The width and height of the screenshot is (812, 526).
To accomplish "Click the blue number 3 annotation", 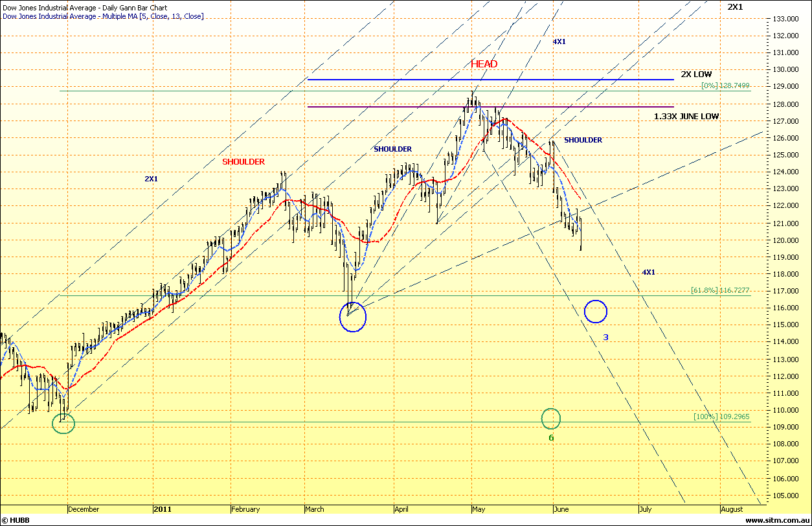I will pyautogui.click(x=605, y=337).
